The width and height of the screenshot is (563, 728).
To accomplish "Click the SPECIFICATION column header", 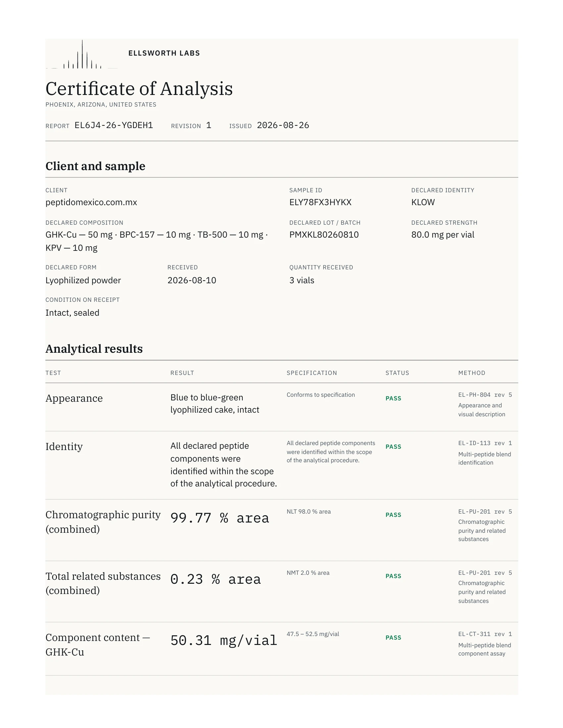I will [312, 373].
